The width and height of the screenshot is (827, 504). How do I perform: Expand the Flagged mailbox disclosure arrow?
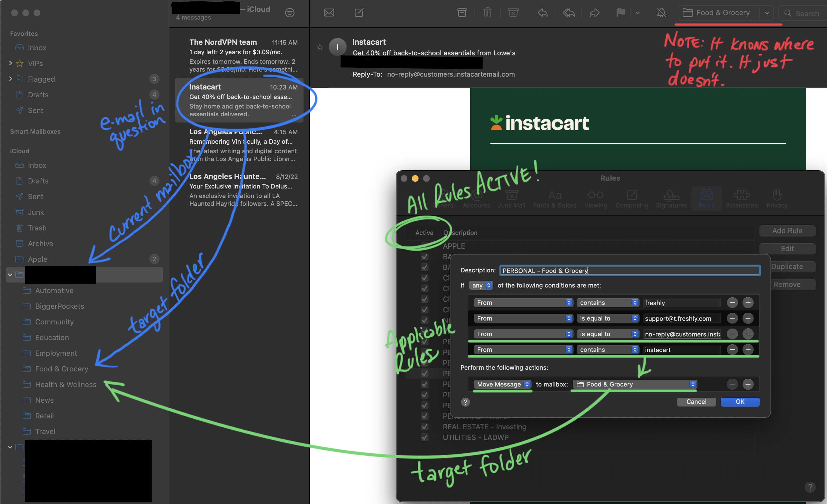(x=10, y=79)
